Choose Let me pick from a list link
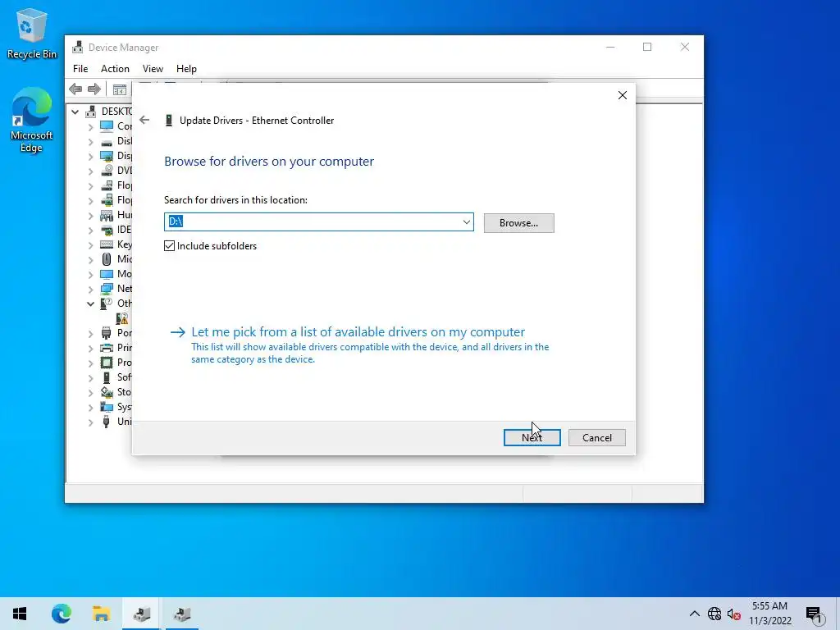The width and height of the screenshot is (840, 630). coord(358,332)
